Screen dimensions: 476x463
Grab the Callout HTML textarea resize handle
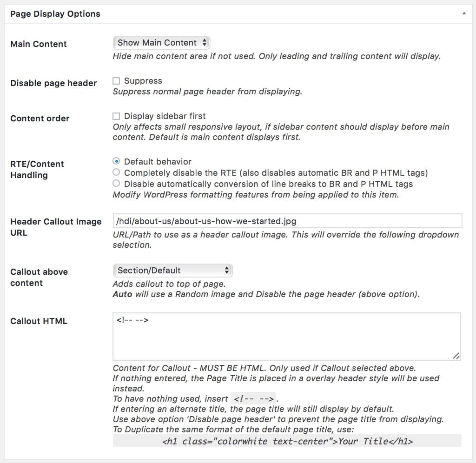point(456,356)
